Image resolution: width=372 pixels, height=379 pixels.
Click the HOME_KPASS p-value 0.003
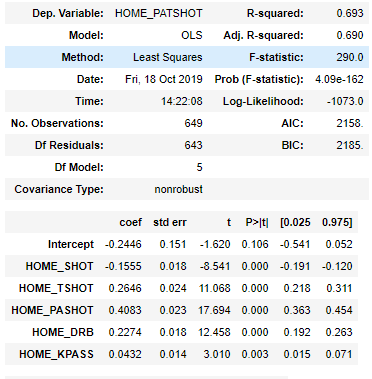tap(255, 354)
